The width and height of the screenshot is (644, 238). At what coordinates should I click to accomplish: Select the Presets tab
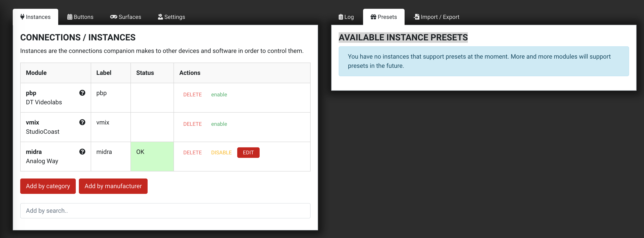pos(384,17)
